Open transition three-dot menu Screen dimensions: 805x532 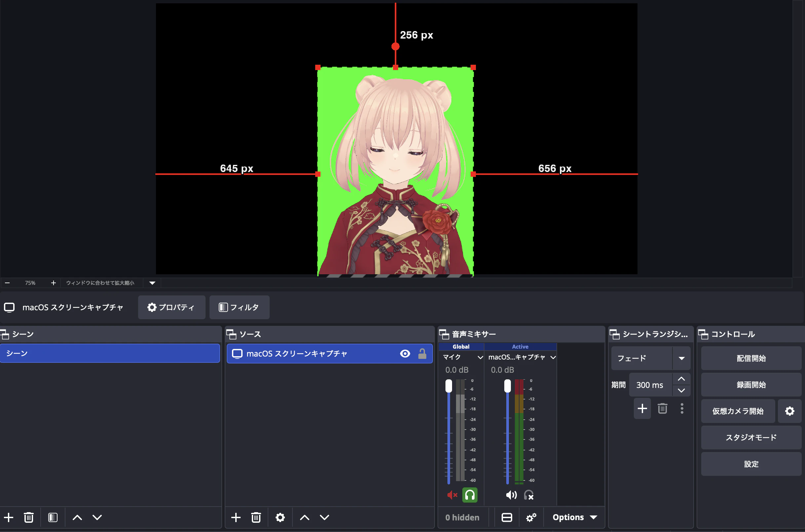[682, 408]
